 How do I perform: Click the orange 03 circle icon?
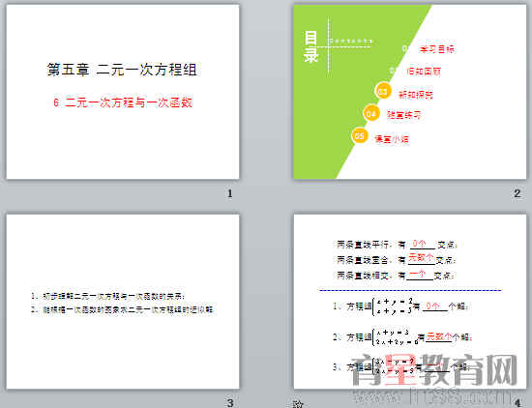(383, 91)
